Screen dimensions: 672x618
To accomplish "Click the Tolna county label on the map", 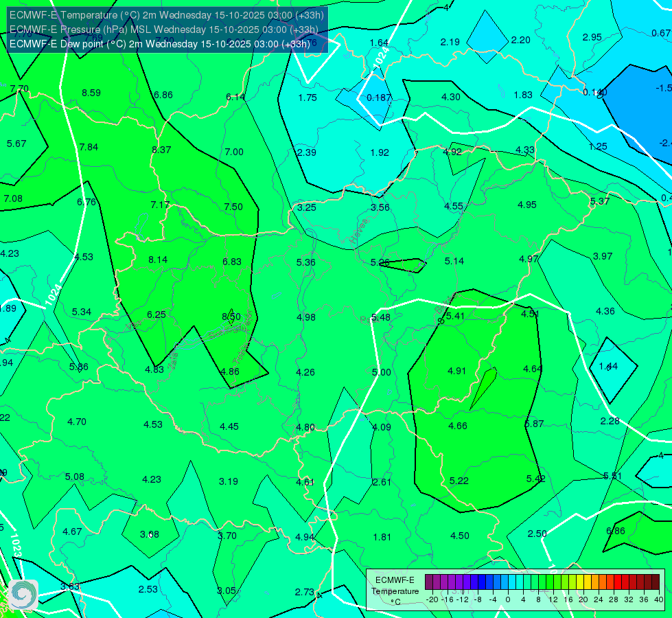I will [x=240, y=354].
